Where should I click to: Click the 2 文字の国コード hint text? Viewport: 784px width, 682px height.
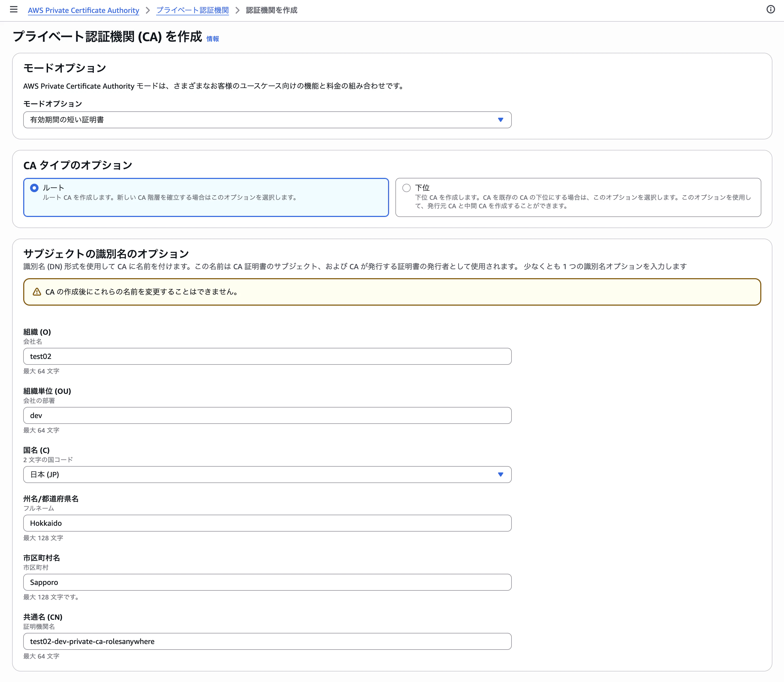coord(48,460)
